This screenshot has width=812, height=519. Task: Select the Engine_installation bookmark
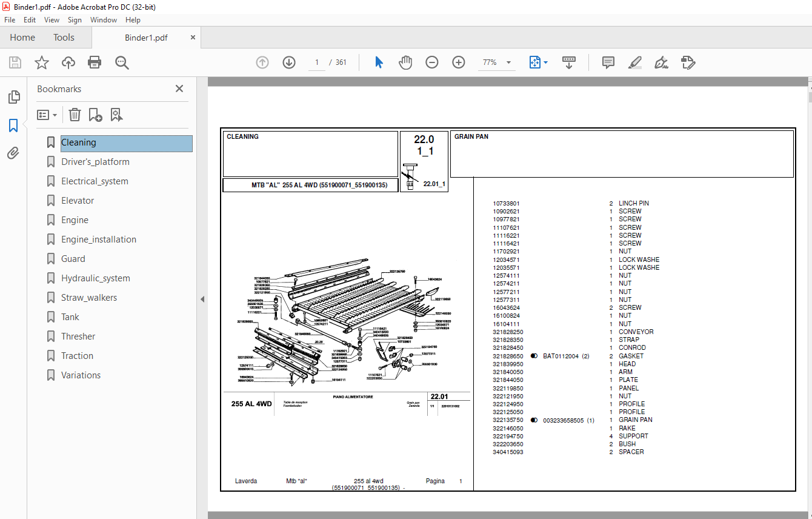99,239
